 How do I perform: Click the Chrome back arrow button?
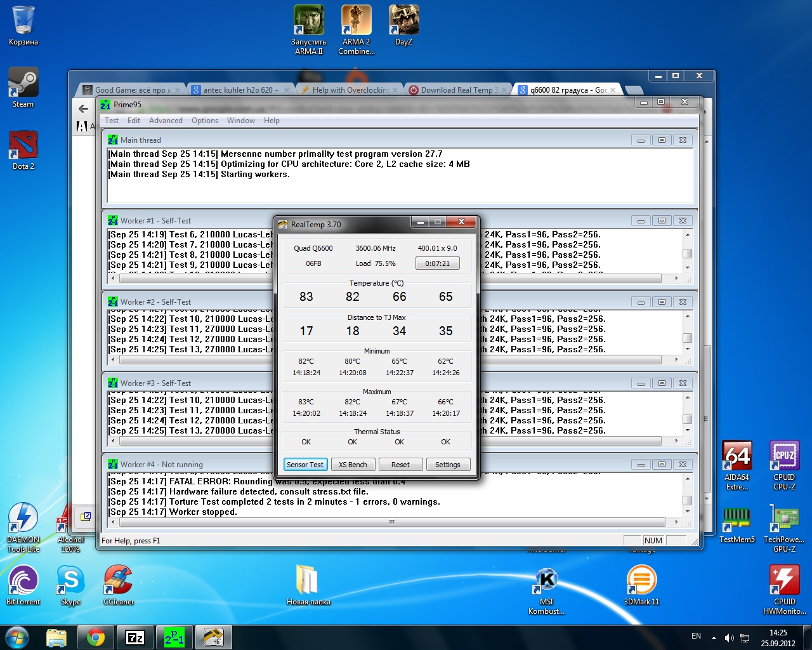pyautogui.click(x=83, y=109)
